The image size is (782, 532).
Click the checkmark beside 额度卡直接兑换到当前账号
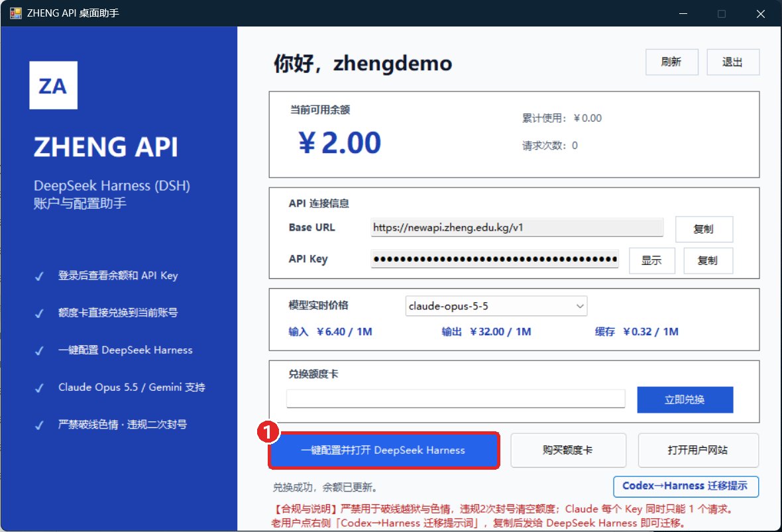click(39, 313)
